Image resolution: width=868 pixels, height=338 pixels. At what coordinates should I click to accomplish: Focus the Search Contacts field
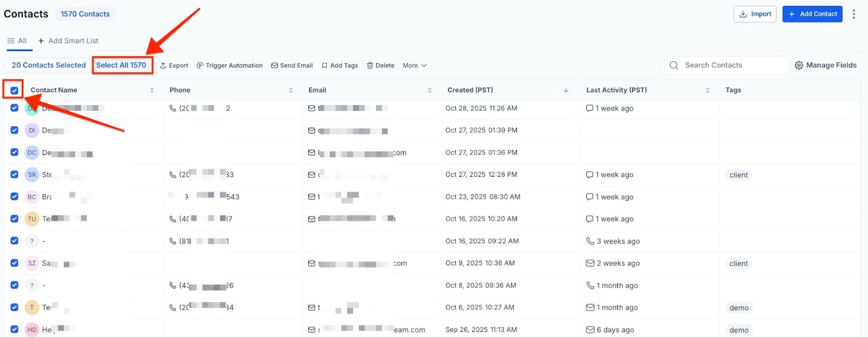725,65
